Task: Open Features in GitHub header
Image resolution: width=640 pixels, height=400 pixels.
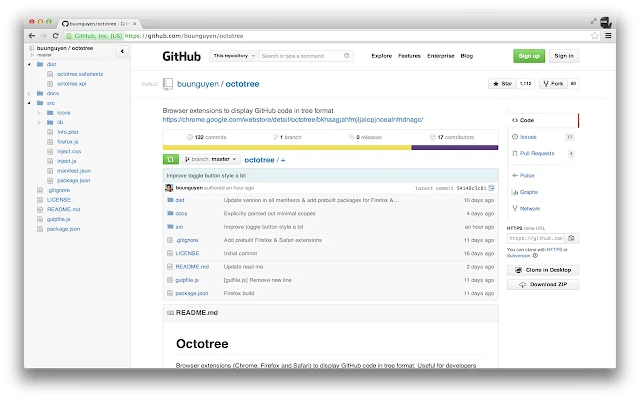Action: 409,56
